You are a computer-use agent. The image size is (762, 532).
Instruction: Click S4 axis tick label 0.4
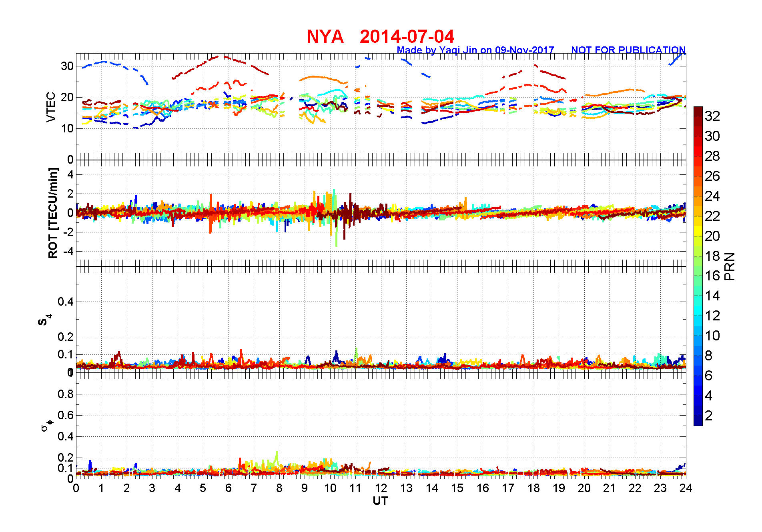point(66,302)
